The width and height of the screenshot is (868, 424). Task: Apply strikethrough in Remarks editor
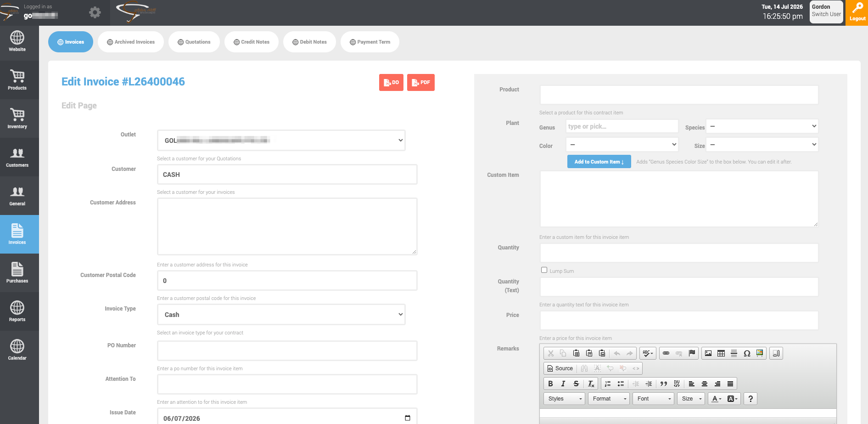576,384
